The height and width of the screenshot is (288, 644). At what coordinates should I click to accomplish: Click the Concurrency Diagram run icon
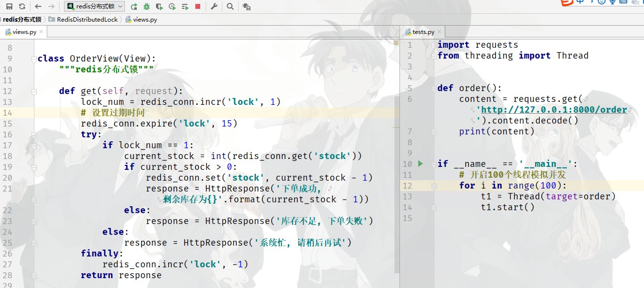(x=185, y=6)
